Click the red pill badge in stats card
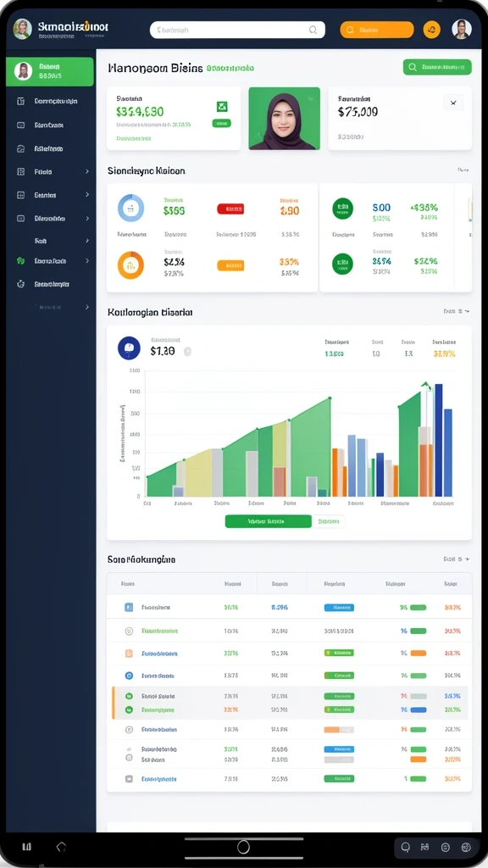 (230, 209)
